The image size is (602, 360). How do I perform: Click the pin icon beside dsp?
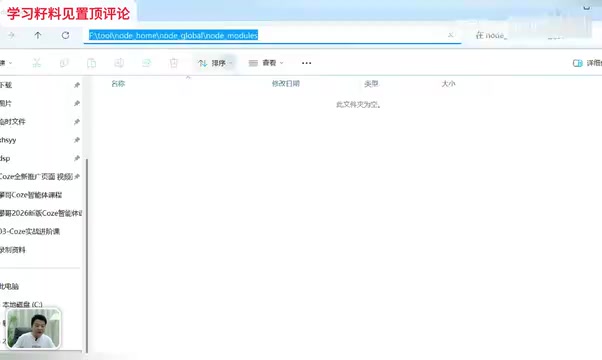point(77,158)
